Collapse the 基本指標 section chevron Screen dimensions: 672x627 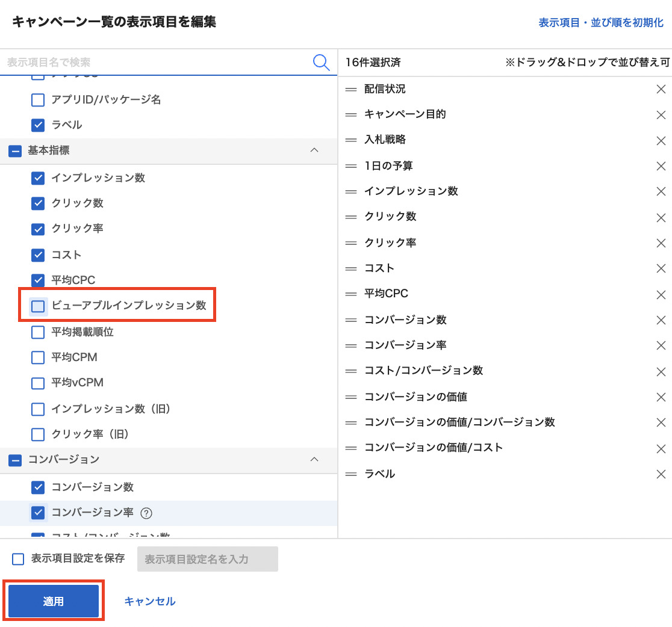tap(314, 150)
